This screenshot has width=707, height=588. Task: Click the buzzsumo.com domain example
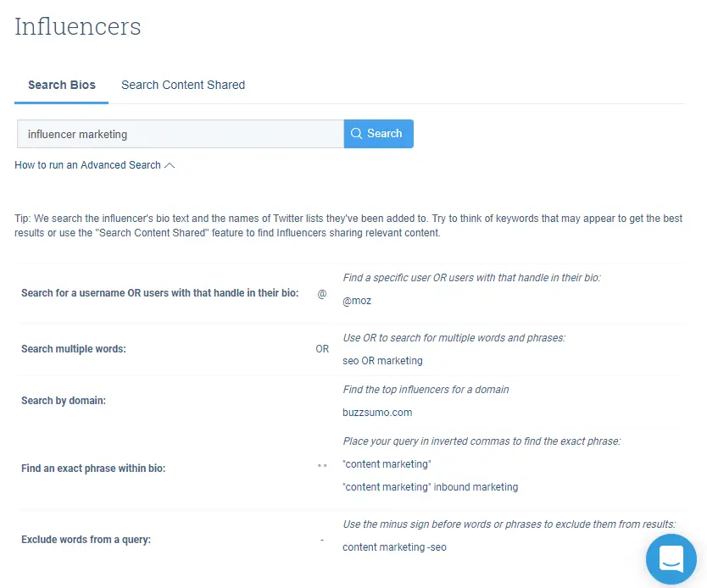point(377,413)
